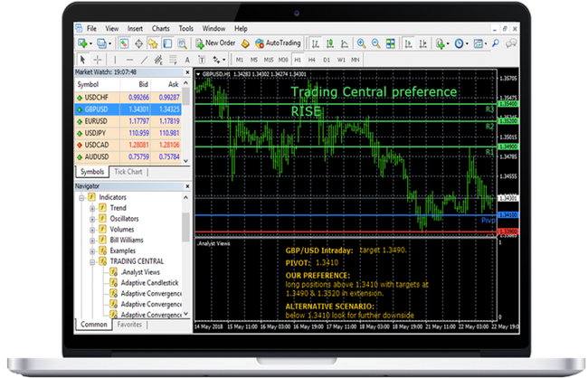Open the Tools menu
The image size is (588, 378).
(x=186, y=29)
